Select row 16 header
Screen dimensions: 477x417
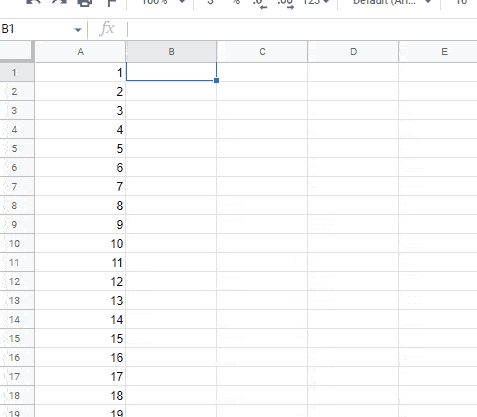pos(17,357)
